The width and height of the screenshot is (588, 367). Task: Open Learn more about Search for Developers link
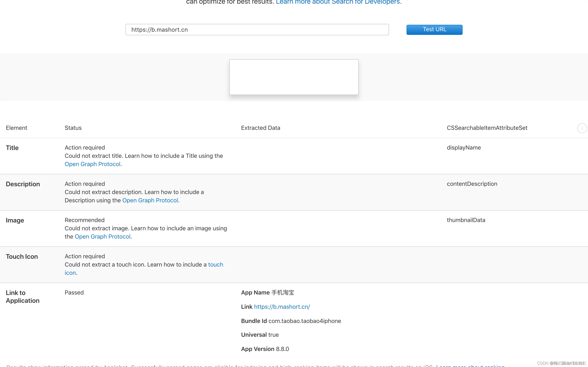338,2
